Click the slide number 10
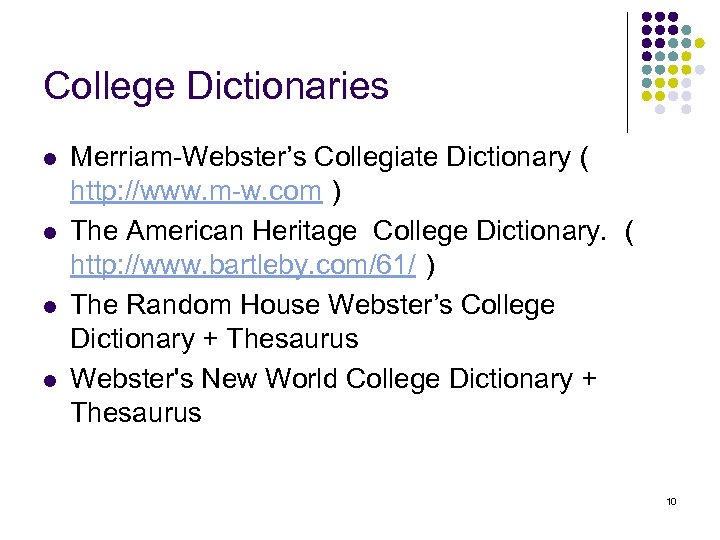 click(671, 501)
